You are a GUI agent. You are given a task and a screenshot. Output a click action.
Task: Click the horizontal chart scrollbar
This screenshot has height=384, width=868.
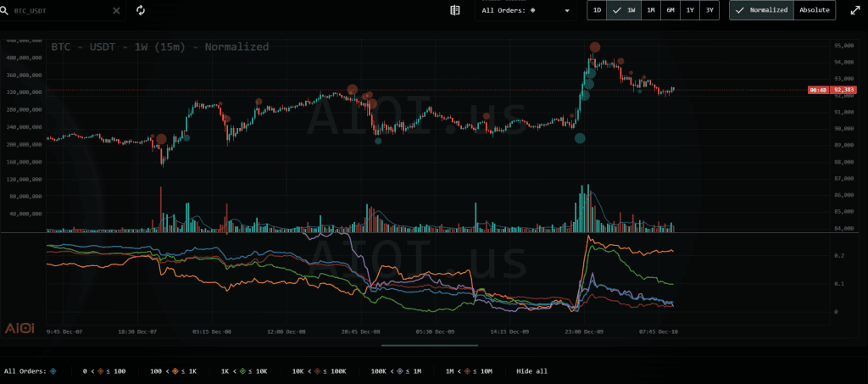(x=428, y=345)
